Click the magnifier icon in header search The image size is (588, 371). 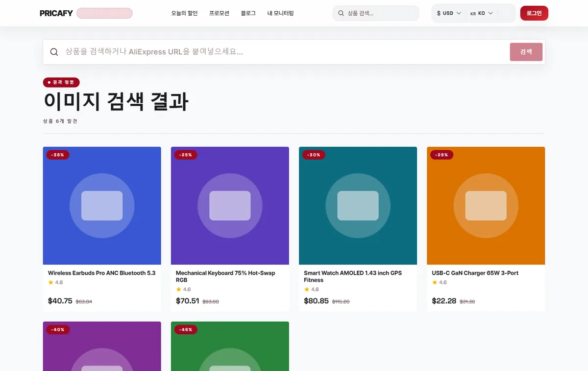point(341,13)
